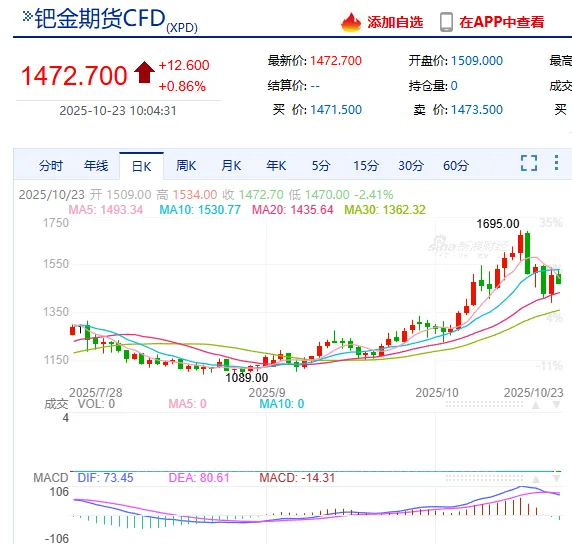Viewport: 572px width, 544px height.
Task: Open the 30分 chart tab
Action: click(411, 166)
